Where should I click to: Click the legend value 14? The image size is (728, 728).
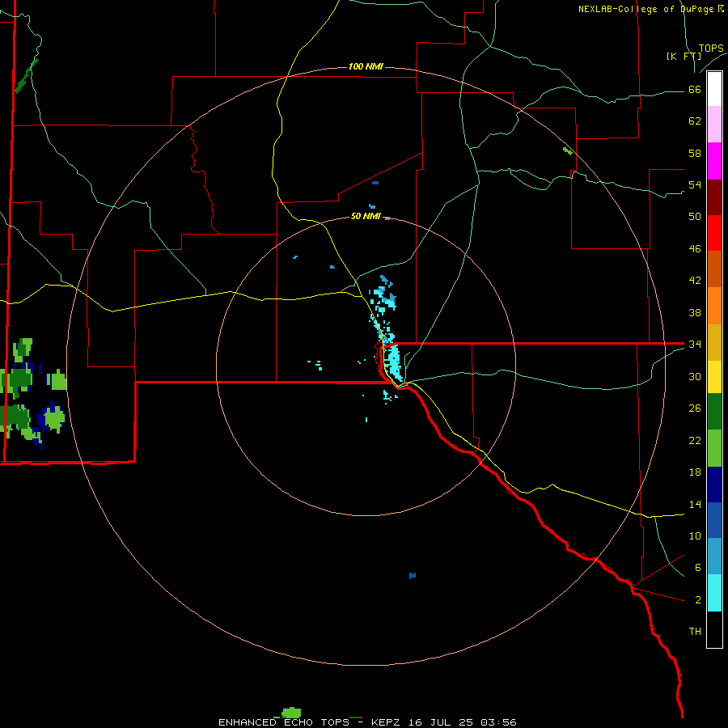pyautogui.click(x=695, y=504)
